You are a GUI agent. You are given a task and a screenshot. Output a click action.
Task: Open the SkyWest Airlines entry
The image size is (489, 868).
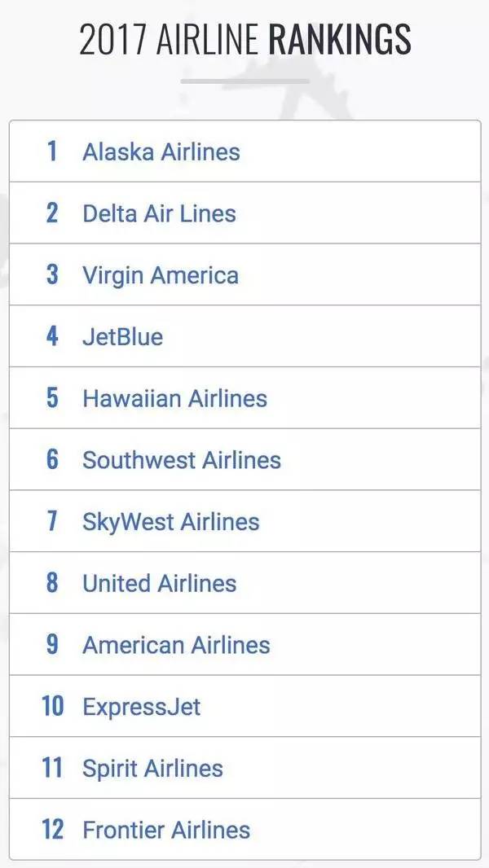(x=170, y=522)
